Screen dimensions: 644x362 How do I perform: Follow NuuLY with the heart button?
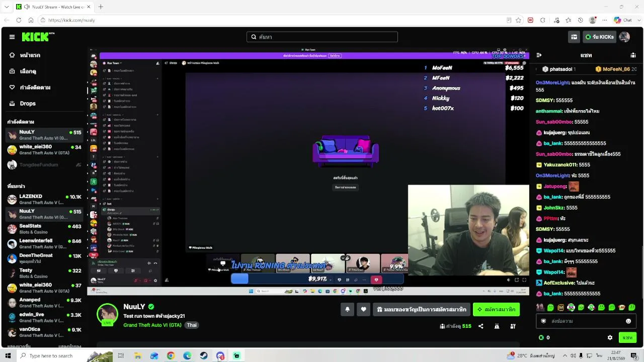point(363,310)
